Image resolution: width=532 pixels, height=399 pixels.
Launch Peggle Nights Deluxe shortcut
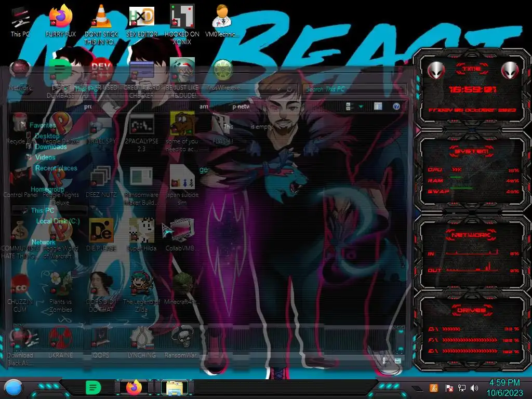[60, 187]
